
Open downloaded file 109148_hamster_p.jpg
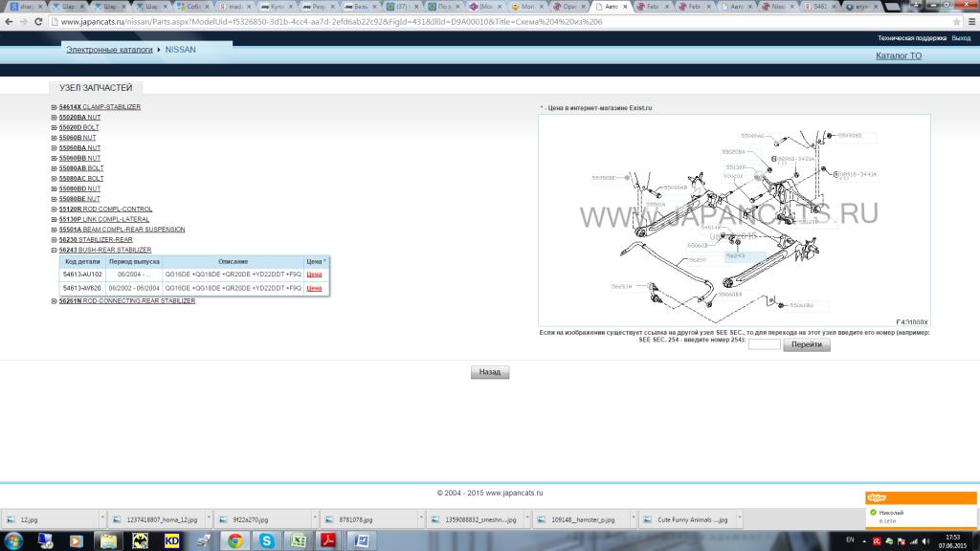pyautogui.click(x=583, y=519)
